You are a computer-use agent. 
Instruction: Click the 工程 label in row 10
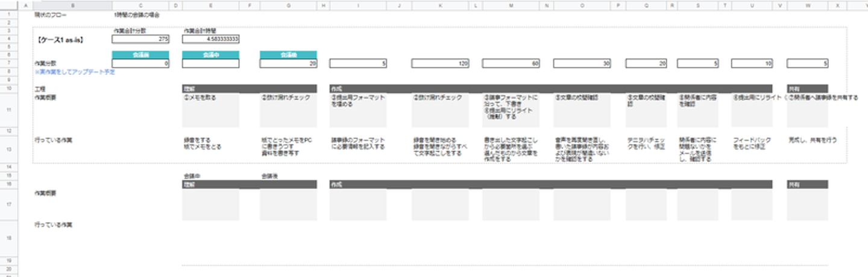point(39,89)
